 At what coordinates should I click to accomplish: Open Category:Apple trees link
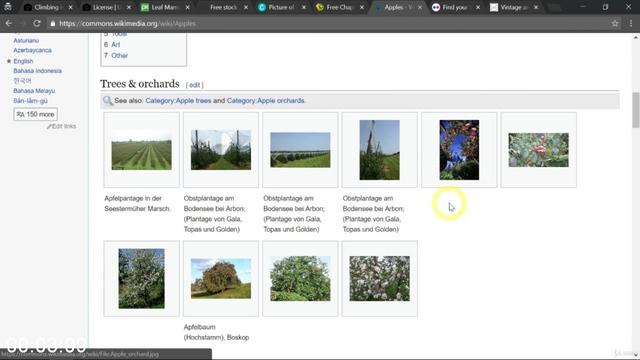(178, 100)
